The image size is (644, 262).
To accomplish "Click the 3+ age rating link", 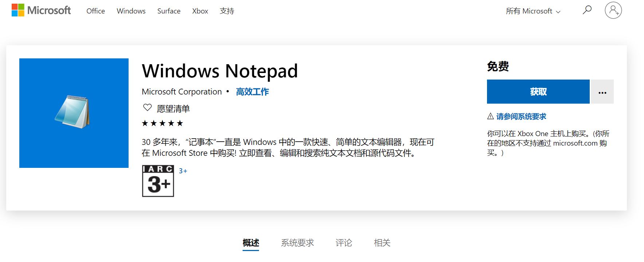I will 183,171.
